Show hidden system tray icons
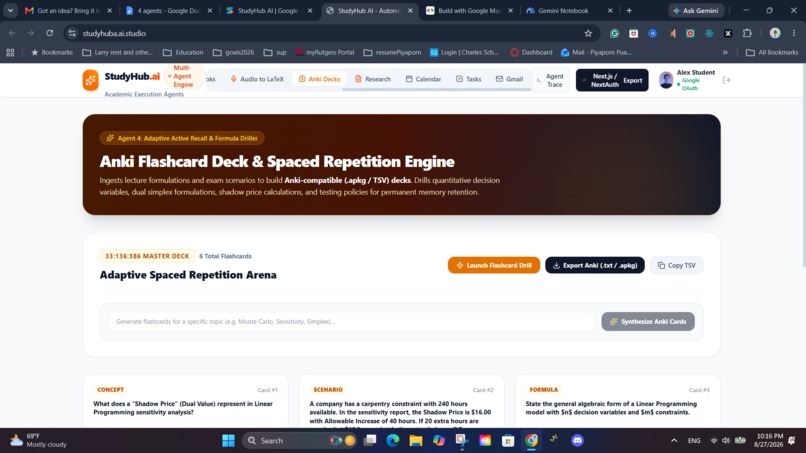Image resolution: width=806 pixels, height=453 pixels. 674,441
